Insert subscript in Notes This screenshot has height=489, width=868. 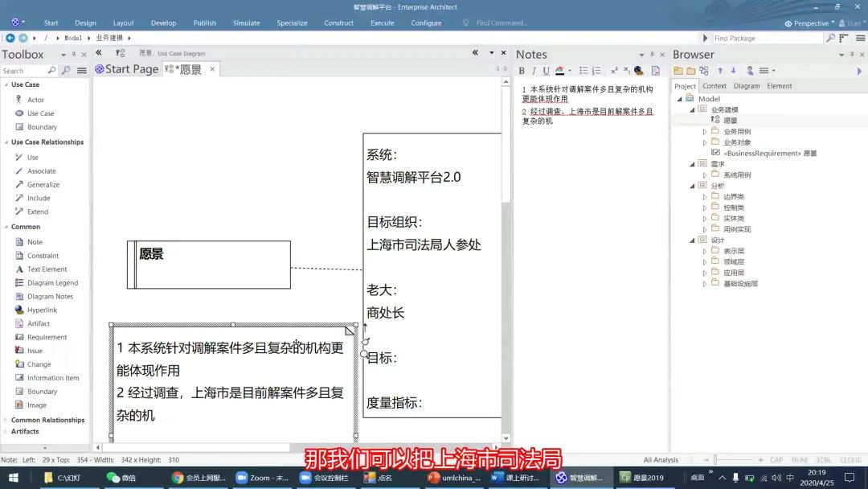pos(626,70)
